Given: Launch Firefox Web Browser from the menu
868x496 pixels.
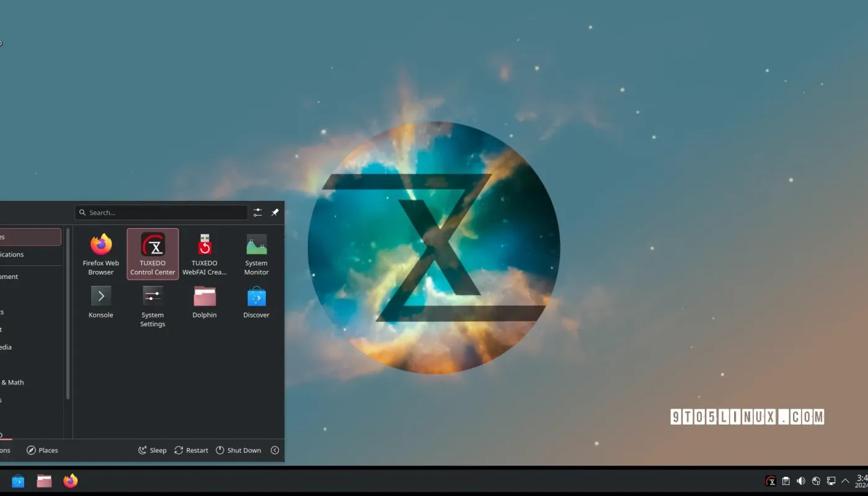Looking at the screenshot, I should [x=100, y=254].
